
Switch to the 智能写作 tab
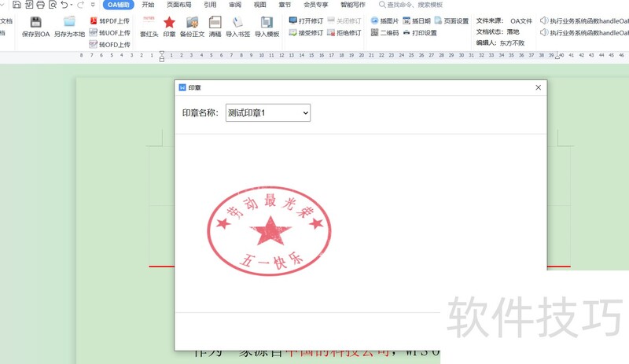pyautogui.click(x=353, y=5)
